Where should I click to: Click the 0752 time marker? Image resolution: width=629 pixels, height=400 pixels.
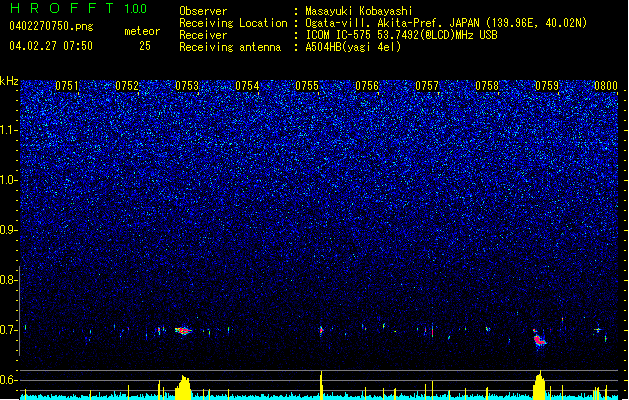click(127, 86)
